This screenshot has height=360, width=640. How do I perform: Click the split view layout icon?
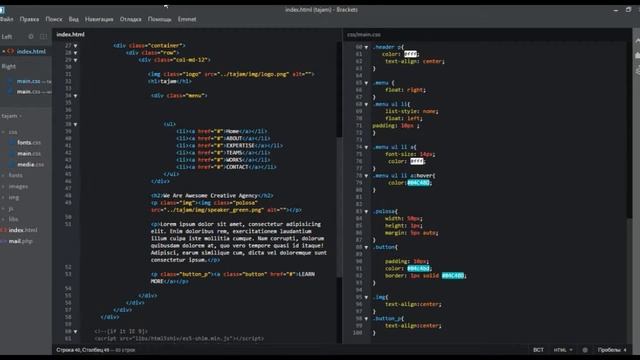[x=43, y=37]
